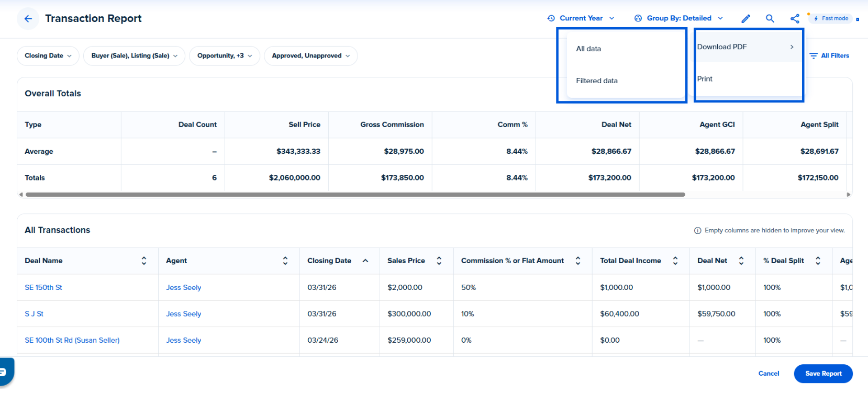Click the info icon near empty columns note
868x393 pixels.
(697, 231)
